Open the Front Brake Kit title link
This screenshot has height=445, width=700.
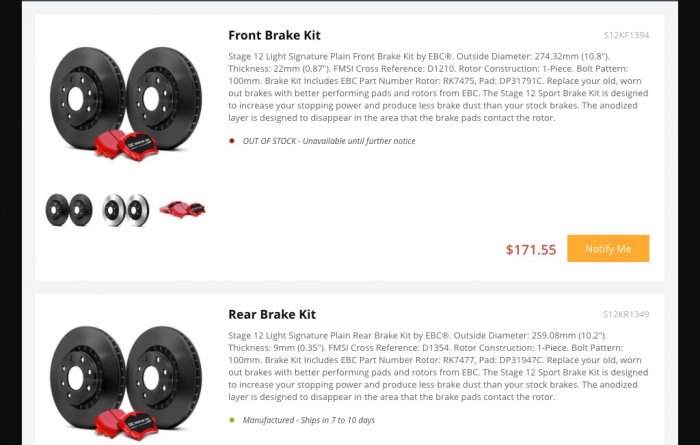274,35
